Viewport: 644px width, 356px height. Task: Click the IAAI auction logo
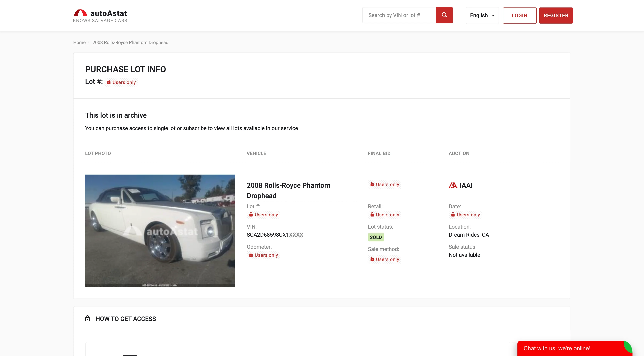click(x=453, y=185)
